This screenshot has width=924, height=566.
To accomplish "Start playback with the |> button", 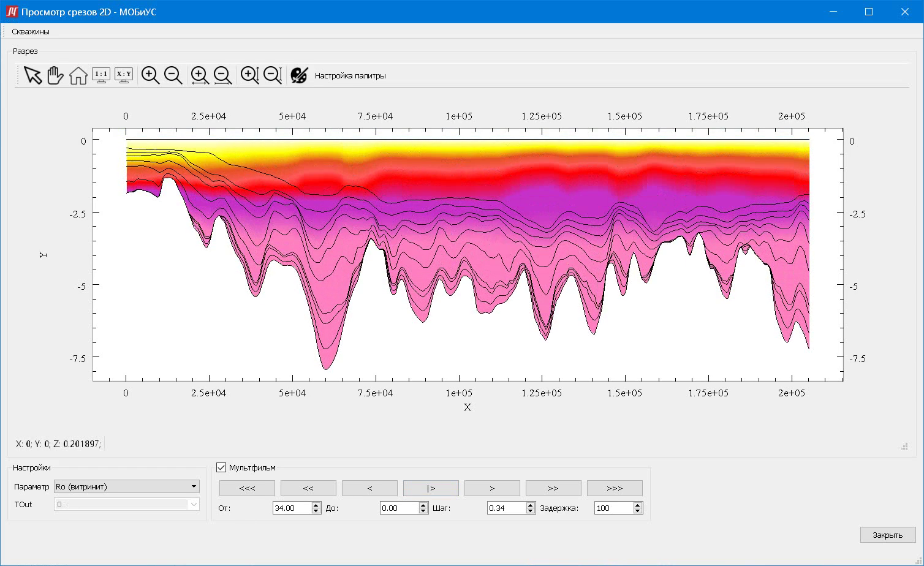I will [x=431, y=488].
